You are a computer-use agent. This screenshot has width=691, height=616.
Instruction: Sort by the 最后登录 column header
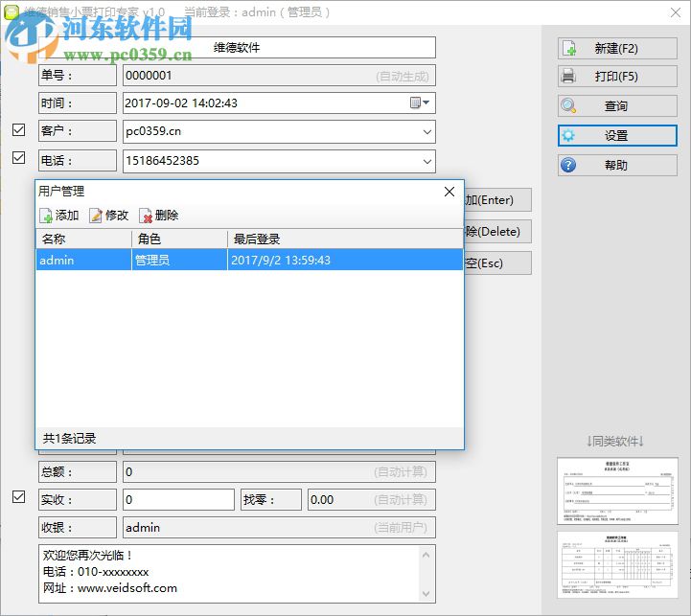(x=345, y=240)
